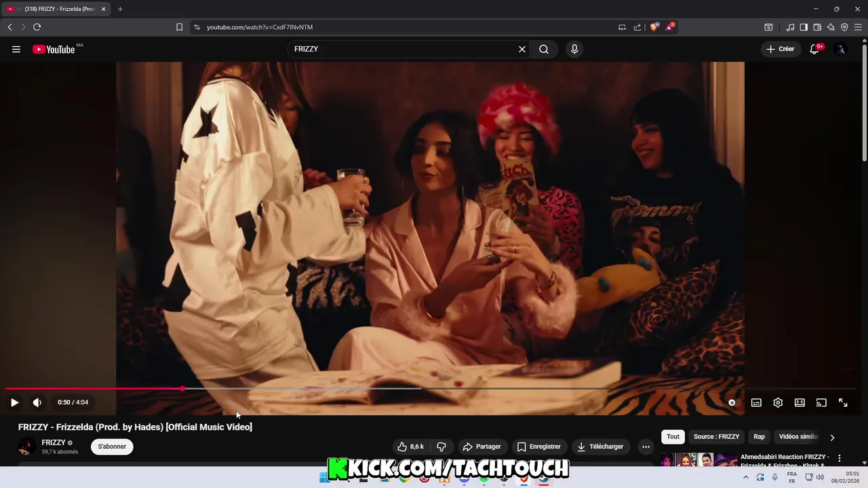
Task: Open Brave Wallet
Action: click(x=817, y=27)
